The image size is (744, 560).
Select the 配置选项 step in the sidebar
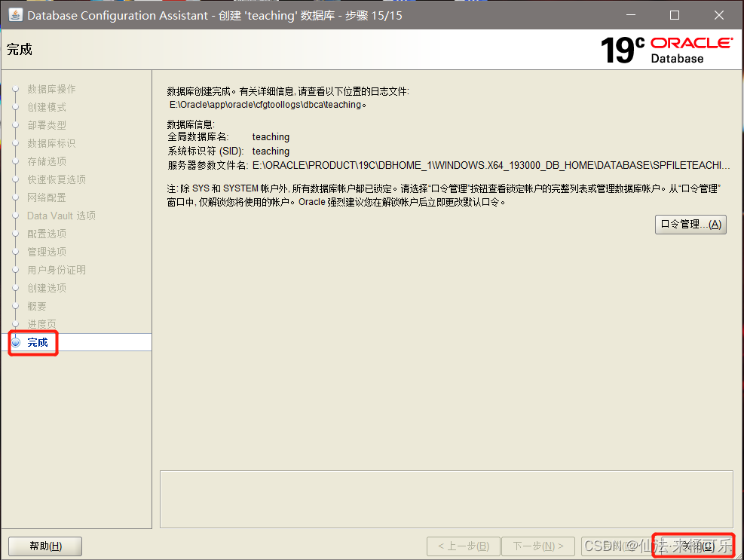tap(47, 234)
